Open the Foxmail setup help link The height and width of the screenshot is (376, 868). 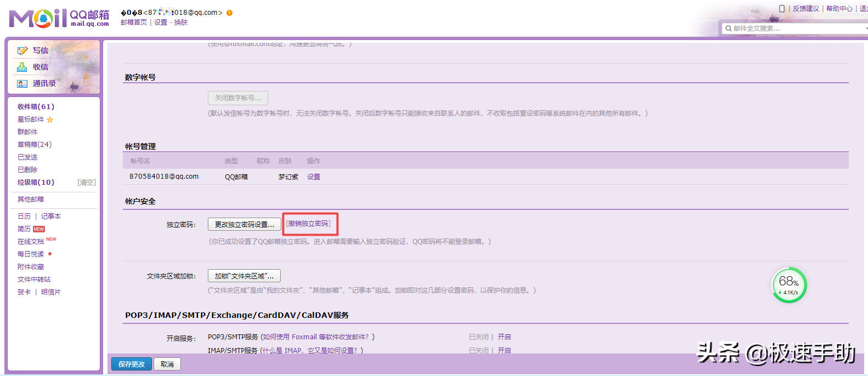(x=315, y=337)
